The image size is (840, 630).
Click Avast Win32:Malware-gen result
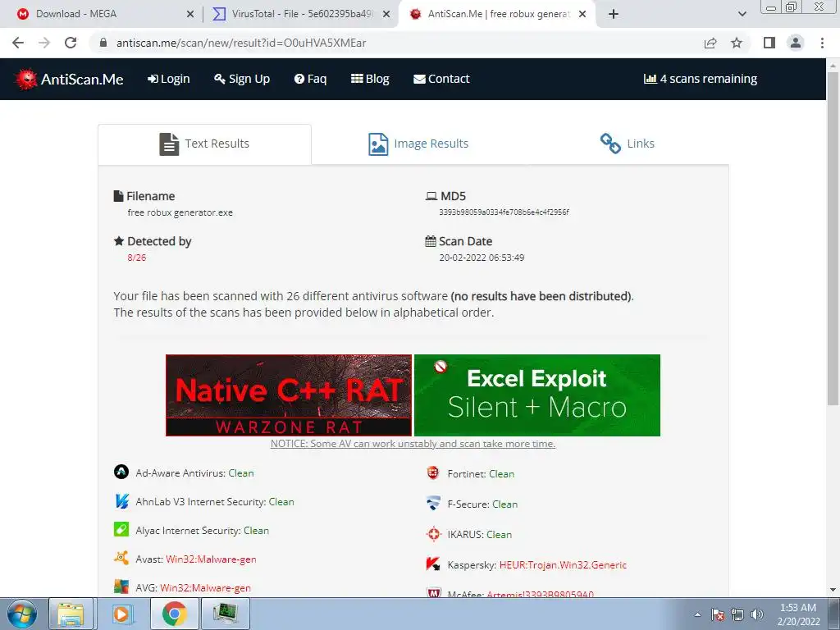coord(211,559)
